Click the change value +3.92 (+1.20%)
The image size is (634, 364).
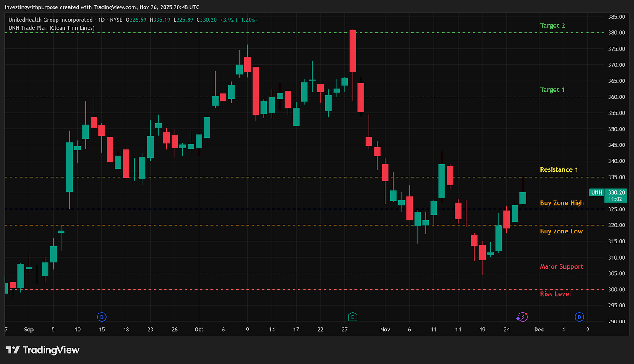[x=239, y=20]
